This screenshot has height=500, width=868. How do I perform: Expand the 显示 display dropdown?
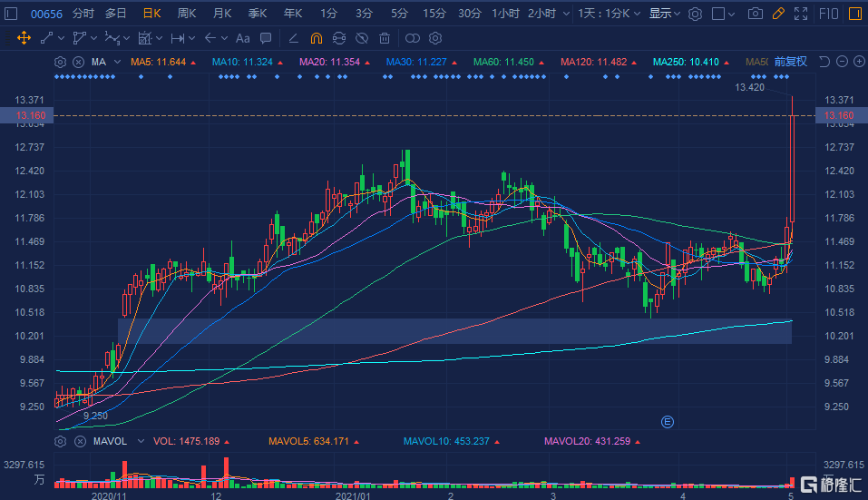pos(665,14)
